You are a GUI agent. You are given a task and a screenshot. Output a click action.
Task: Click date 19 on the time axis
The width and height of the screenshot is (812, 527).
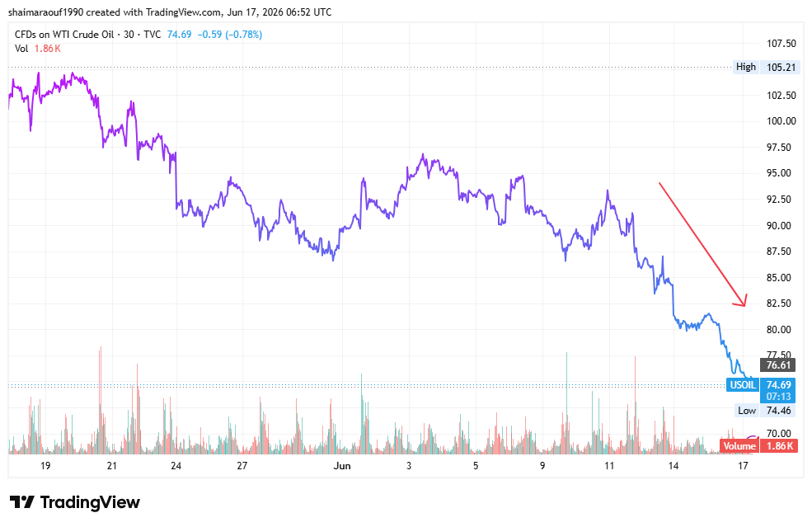(x=45, y=466)
